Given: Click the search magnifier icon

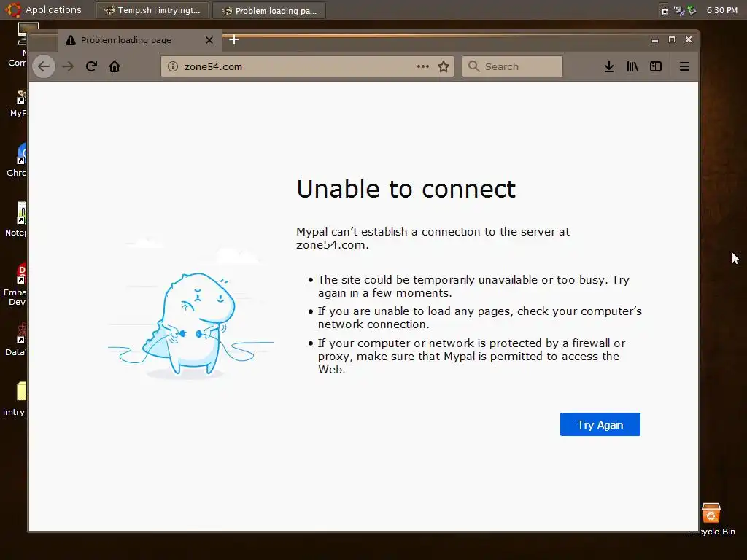Looking at the screenshot, I should tap(473, 66).
